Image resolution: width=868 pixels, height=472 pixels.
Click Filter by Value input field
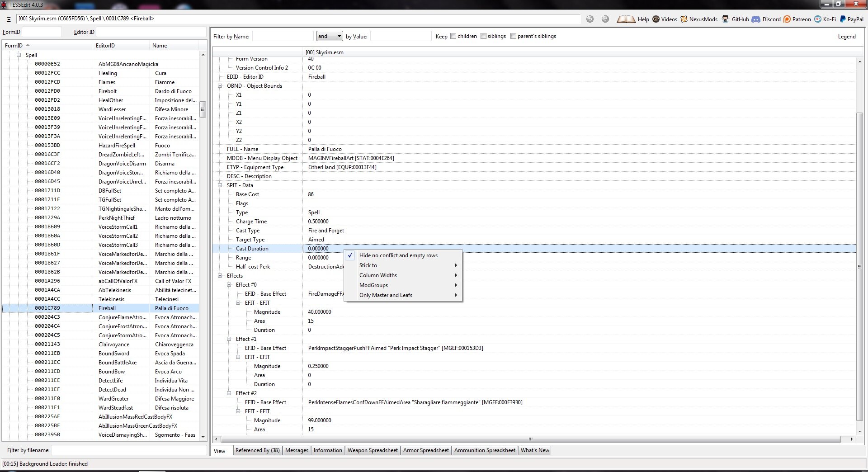click(x=401, y=36)
